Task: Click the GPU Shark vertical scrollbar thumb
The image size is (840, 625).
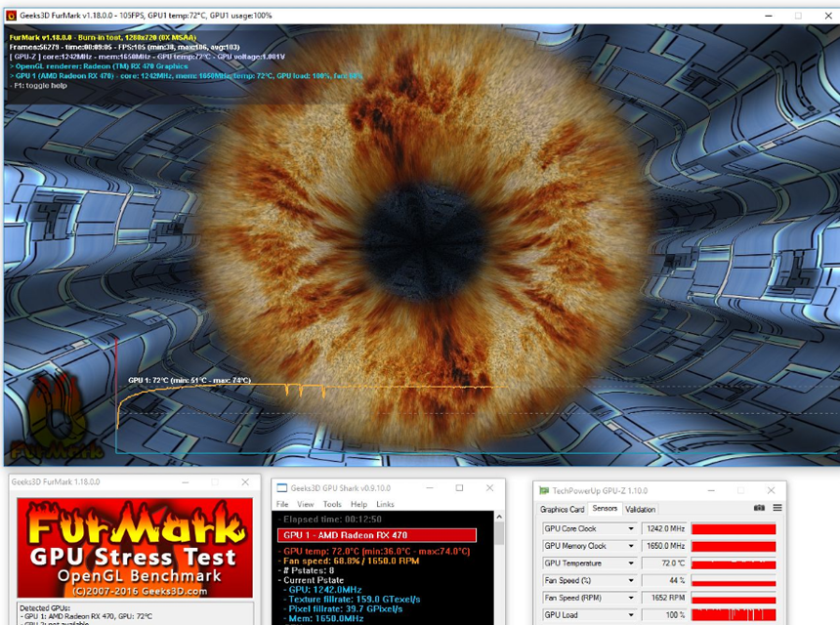Action: point(499,533)
